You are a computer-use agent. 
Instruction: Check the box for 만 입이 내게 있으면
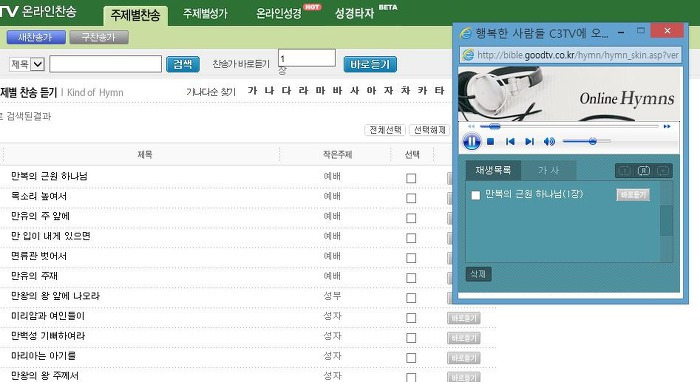[x=411, y=238]
